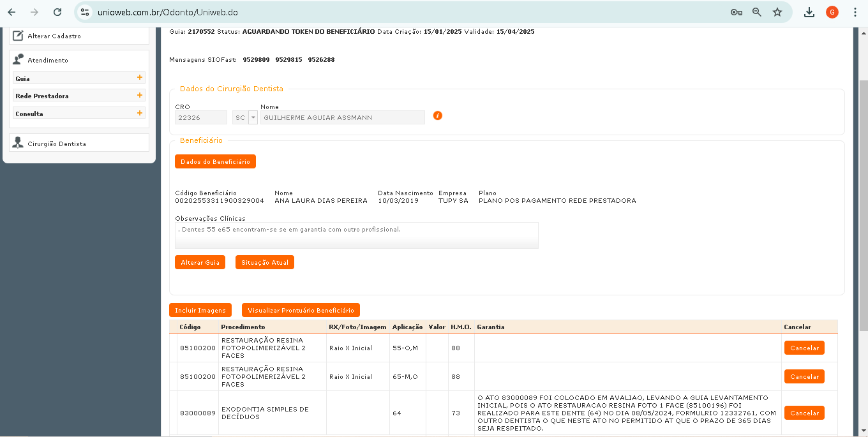This screenshot has height=437, width=868.
Task: Open the browser downloads icon
Action: pyautogui.click(x=809, y=12)
